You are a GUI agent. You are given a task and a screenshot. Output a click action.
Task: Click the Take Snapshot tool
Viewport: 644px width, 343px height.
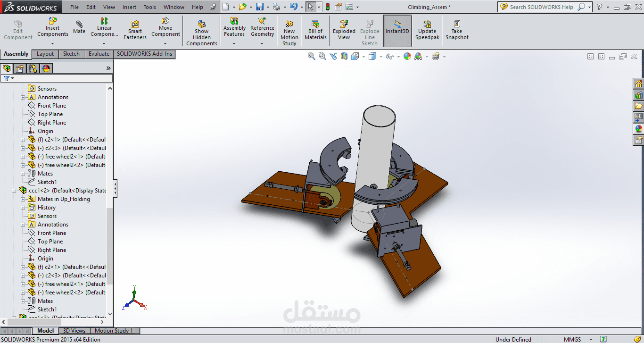456,28
